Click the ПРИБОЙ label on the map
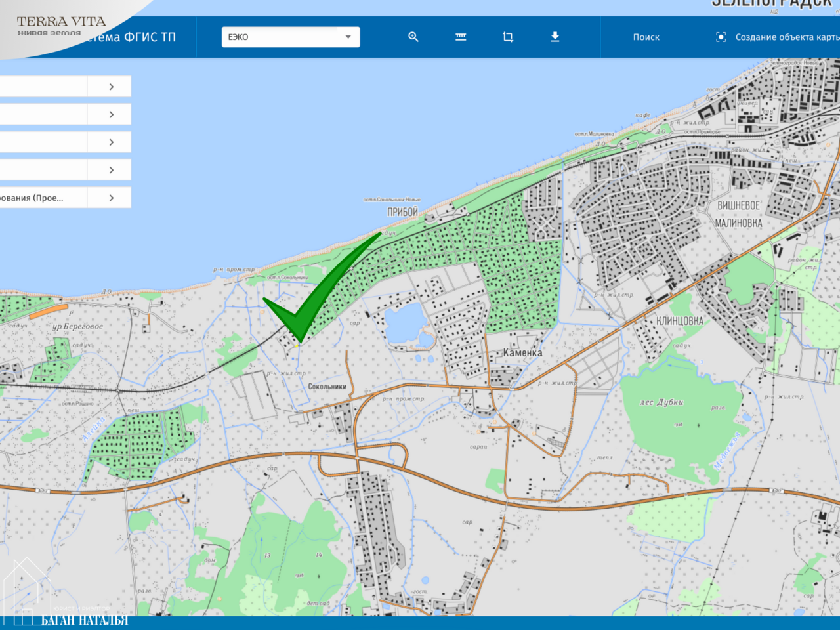Image resolution: width=840 pixels, height=630 pixels. 402,212
